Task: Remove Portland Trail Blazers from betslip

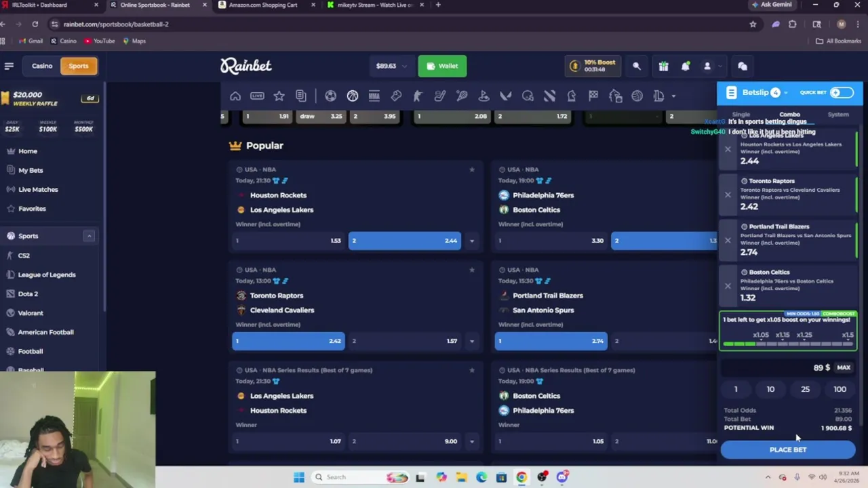Action: (x=728, y=240)
